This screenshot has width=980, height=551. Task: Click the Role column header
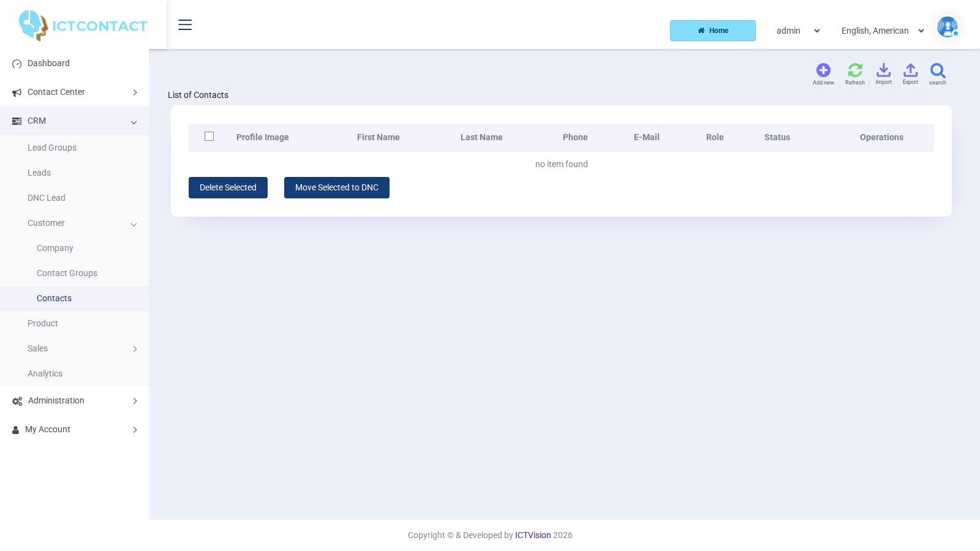[715, 137]
